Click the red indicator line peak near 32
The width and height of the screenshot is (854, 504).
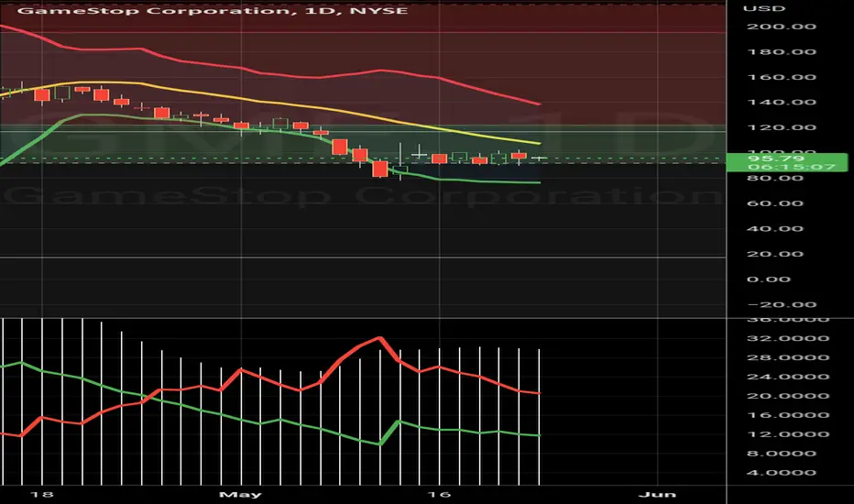pos(379,338)
